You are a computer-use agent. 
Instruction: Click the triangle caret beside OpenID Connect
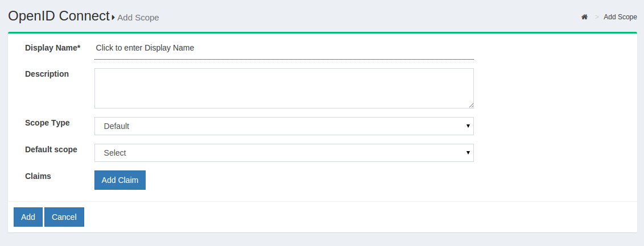pos(113,18)
